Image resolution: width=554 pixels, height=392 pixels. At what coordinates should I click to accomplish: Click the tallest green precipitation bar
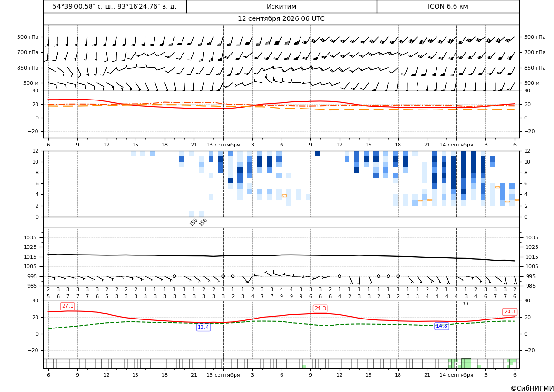click(466, 364)
